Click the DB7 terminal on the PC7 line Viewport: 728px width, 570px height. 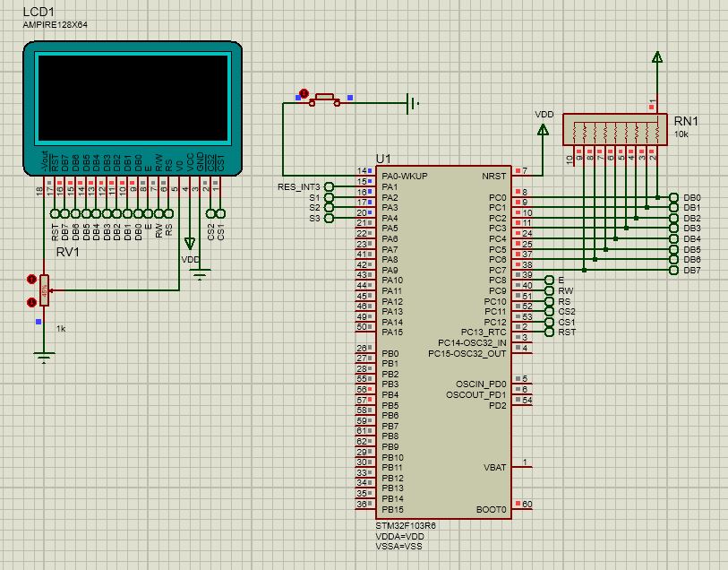pyautogui.click(x=673, y=270)
